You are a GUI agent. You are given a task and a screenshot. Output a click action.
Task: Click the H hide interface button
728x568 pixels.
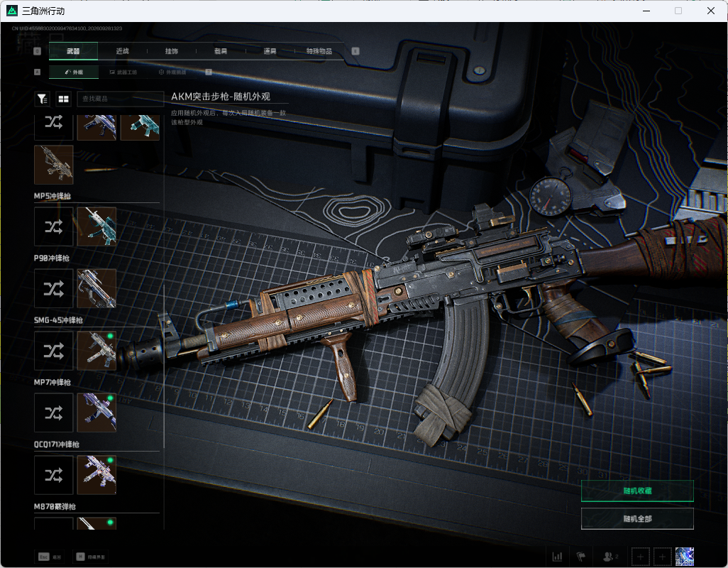92,557
